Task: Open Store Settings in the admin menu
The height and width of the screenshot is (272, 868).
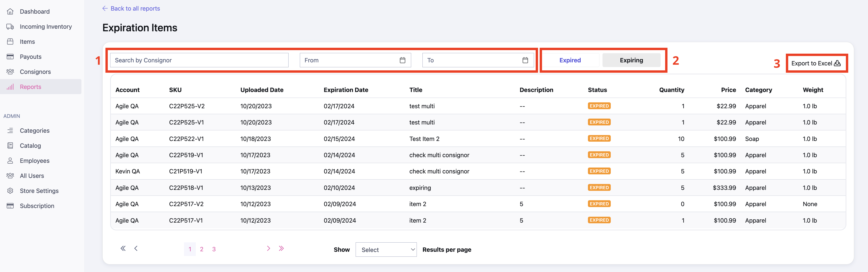Action: [x=39, y=191]
